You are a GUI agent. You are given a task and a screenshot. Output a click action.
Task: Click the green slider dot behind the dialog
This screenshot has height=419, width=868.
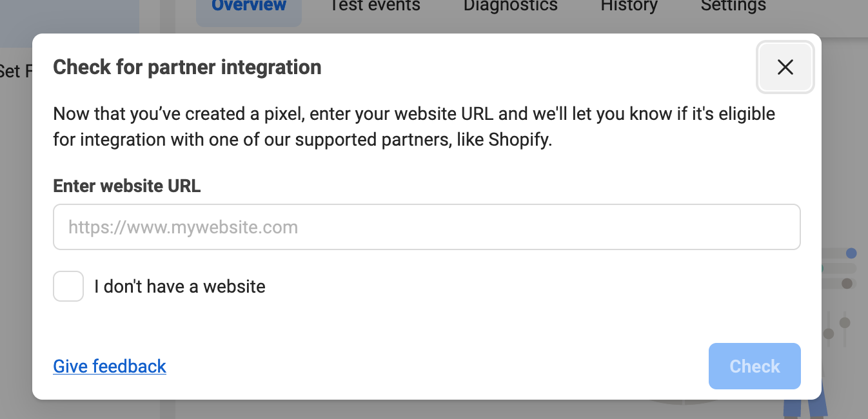coord(823,268)
